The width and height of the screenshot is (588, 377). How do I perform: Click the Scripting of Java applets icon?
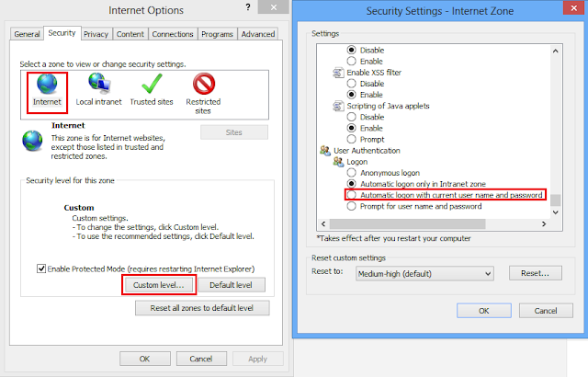pyautogui.click(x=338, y=106)
